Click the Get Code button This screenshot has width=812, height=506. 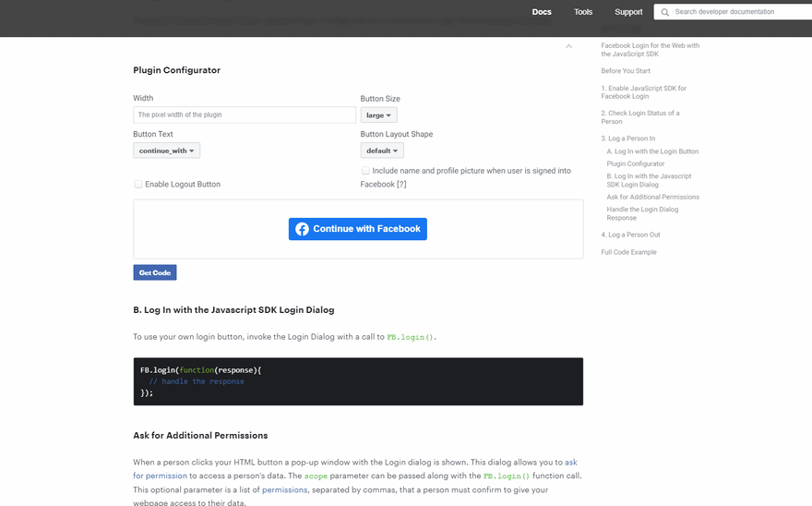coord(155,272)
